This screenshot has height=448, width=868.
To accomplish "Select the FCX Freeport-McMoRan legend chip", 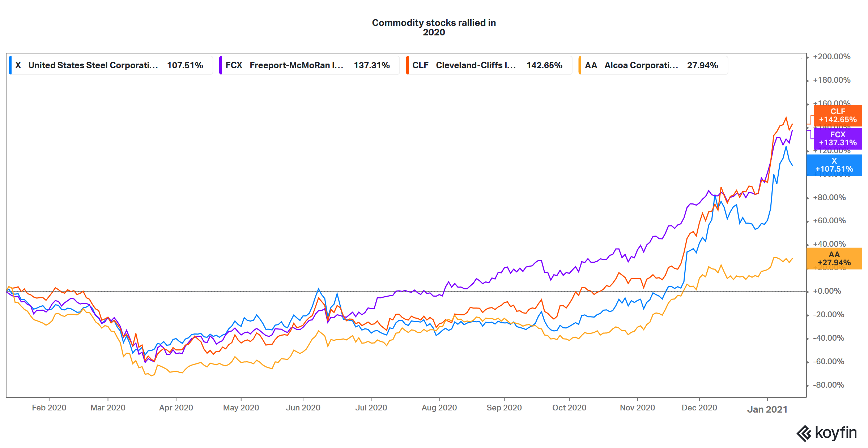I will pyautogui.click(x=309, y=65).
